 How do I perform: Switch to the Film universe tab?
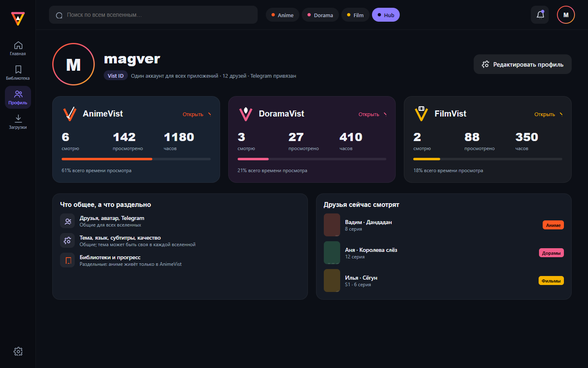coord(355,15)
